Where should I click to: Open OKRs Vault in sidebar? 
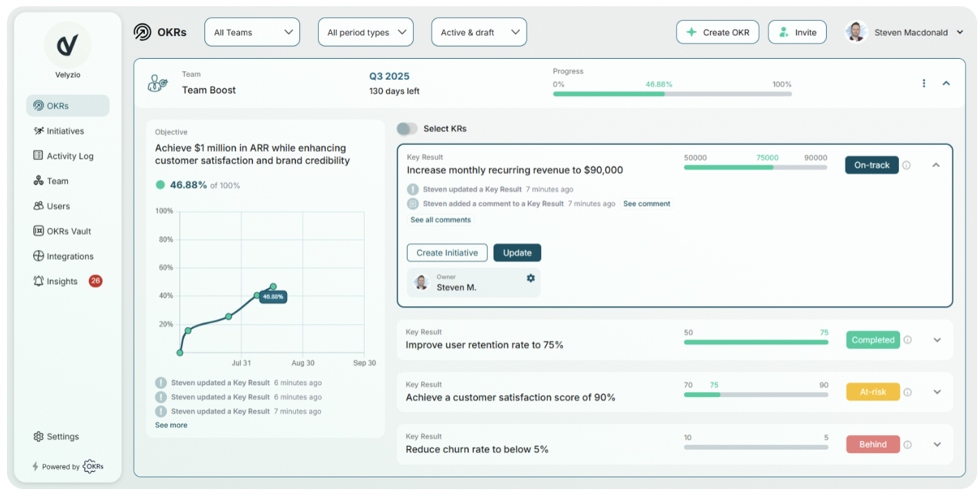(68, 231)
